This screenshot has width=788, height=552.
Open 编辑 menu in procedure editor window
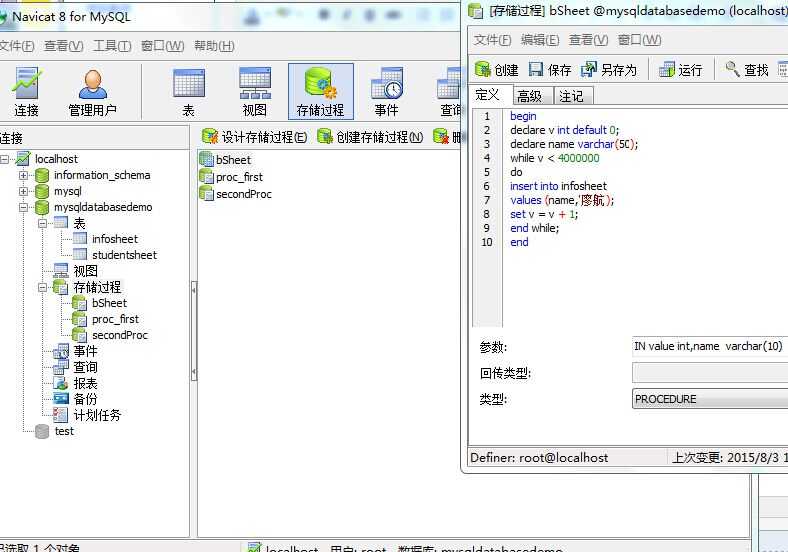click(x=540, y=40)
